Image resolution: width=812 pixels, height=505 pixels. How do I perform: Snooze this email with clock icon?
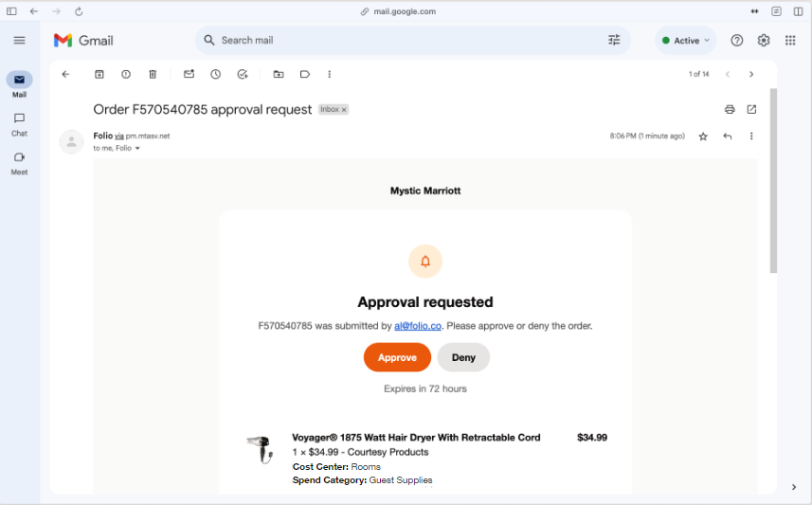click(x=215, y=74)
